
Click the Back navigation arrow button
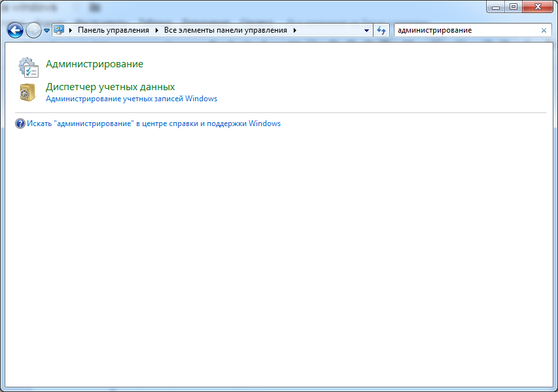14,30
